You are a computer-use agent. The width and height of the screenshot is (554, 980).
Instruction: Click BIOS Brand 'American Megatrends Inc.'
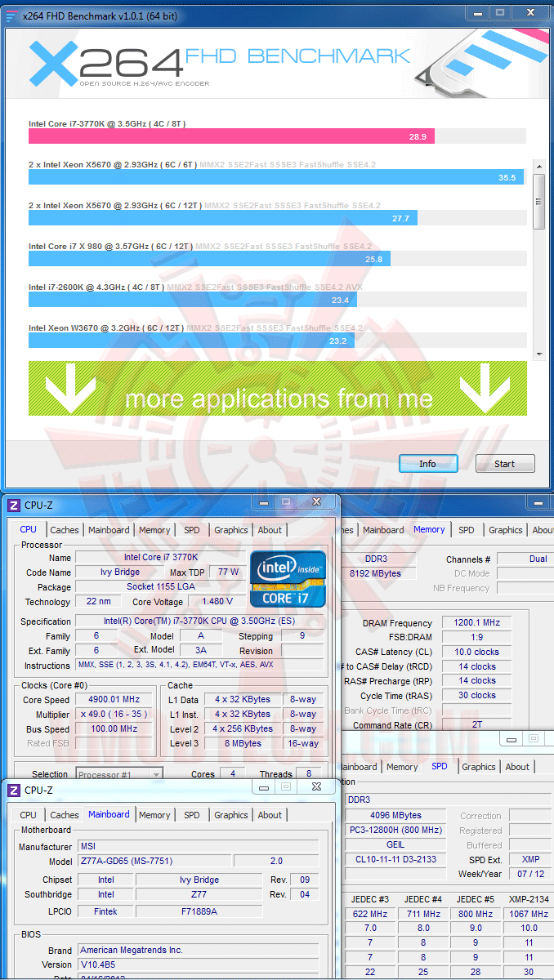(197, 951)
